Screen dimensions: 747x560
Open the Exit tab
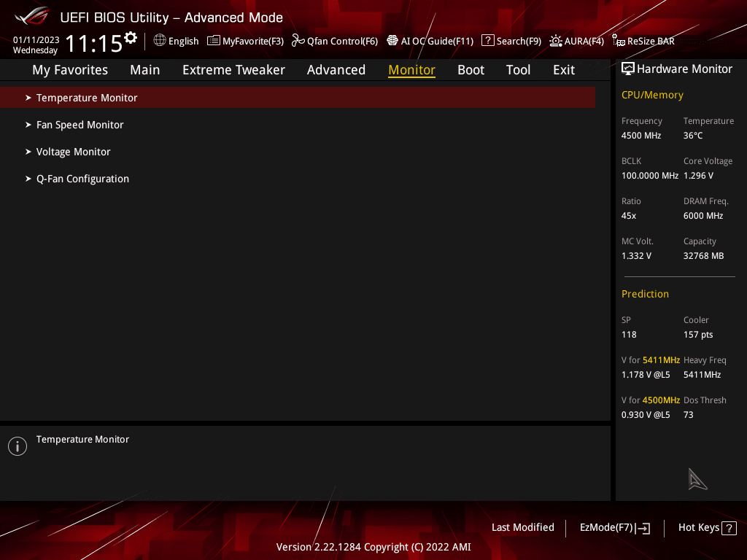[564, 70]
